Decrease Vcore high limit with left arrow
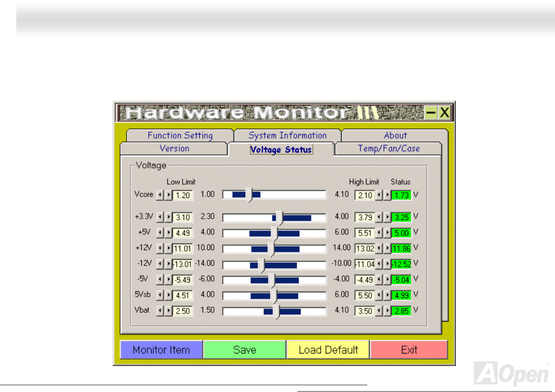 click(378, 195)
